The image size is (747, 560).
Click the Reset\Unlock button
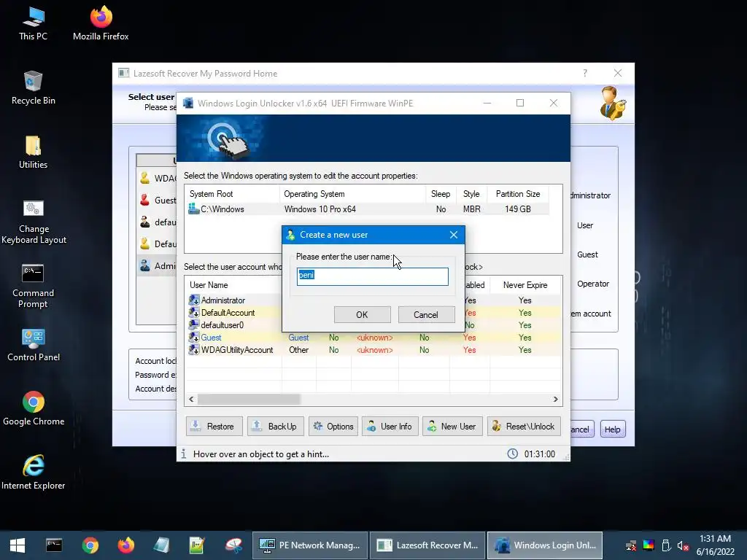coord(524,426)
